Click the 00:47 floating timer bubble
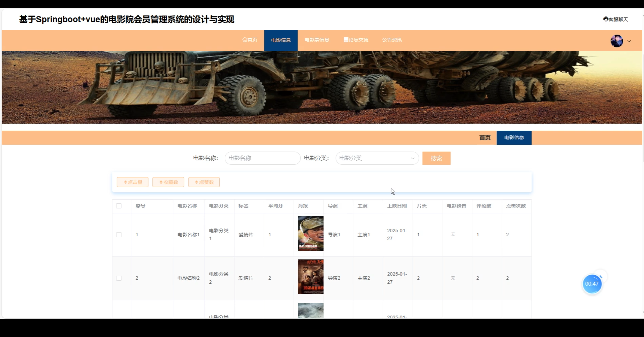This screenshot has height=337, width=644. coord(592,284)
